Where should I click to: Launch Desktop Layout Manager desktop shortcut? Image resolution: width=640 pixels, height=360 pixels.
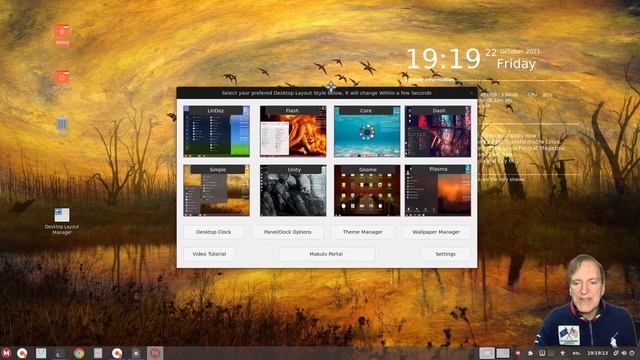[62, 221]
